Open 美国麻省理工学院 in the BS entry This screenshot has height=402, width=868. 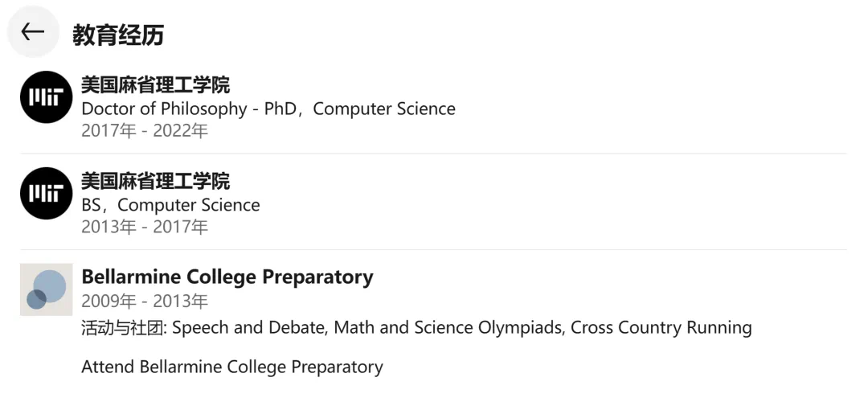[155, 181]
